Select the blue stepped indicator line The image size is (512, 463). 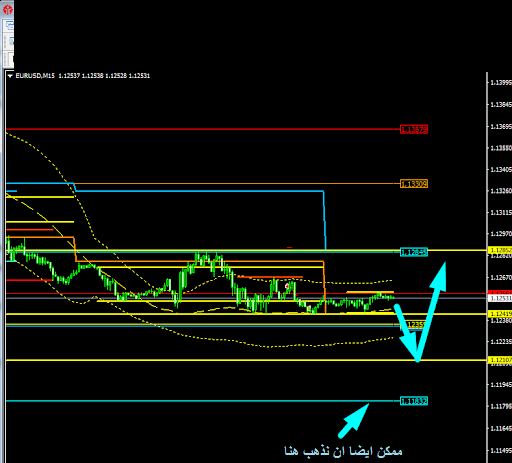(x=200, y=191)
